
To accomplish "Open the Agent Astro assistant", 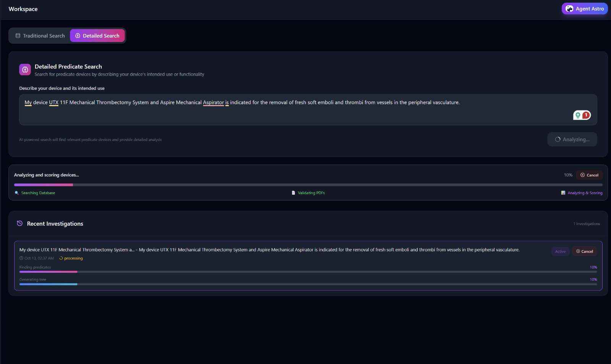I will click(584, 9).
